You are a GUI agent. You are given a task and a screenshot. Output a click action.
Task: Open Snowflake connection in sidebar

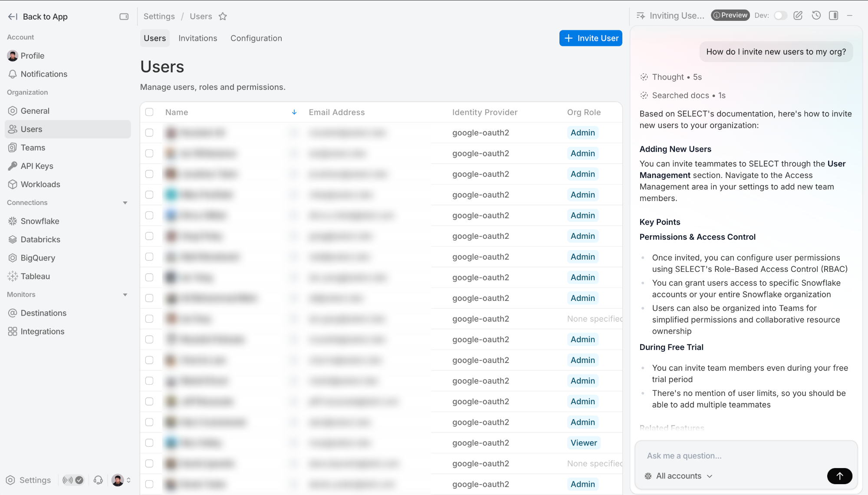[x=40, y=221]
